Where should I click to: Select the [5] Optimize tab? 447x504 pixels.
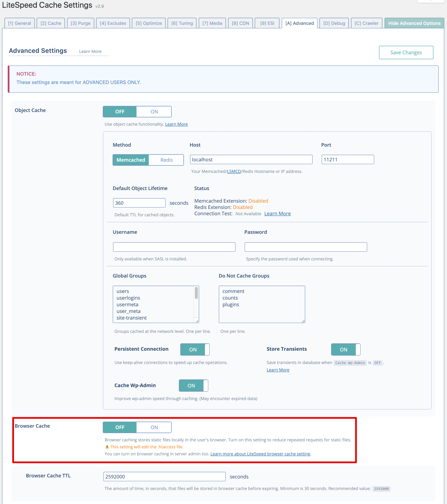point(149,23)
